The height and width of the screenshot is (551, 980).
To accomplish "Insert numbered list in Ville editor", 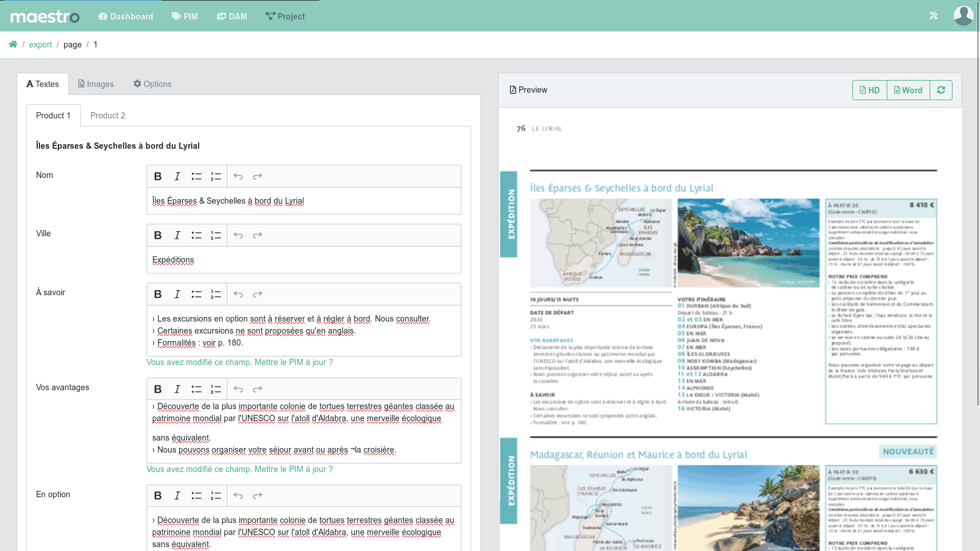I will coord(216,236).
